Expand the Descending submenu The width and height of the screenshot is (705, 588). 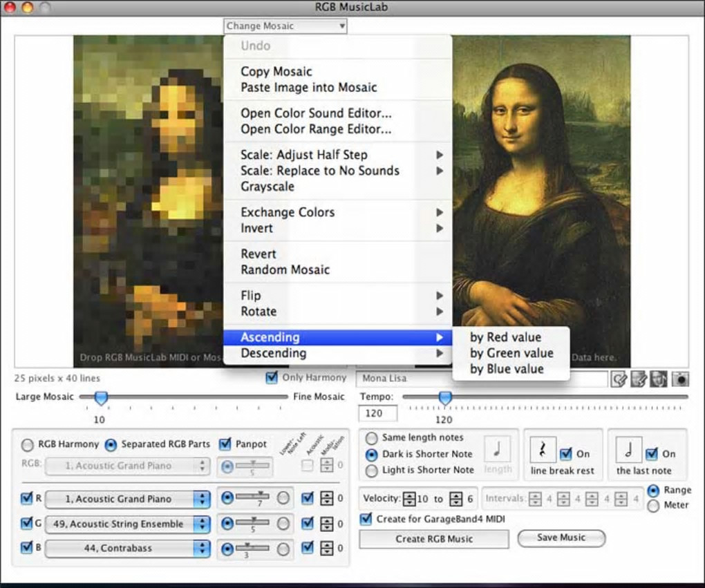point(338,353)
